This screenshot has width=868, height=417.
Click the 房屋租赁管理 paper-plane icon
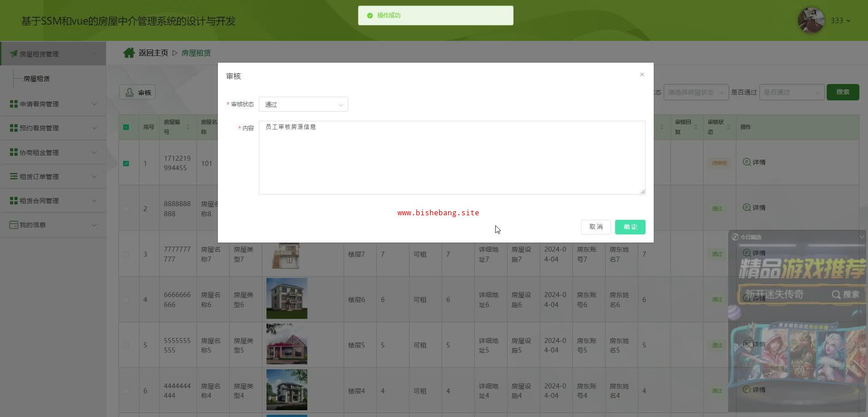click(14, 54)
